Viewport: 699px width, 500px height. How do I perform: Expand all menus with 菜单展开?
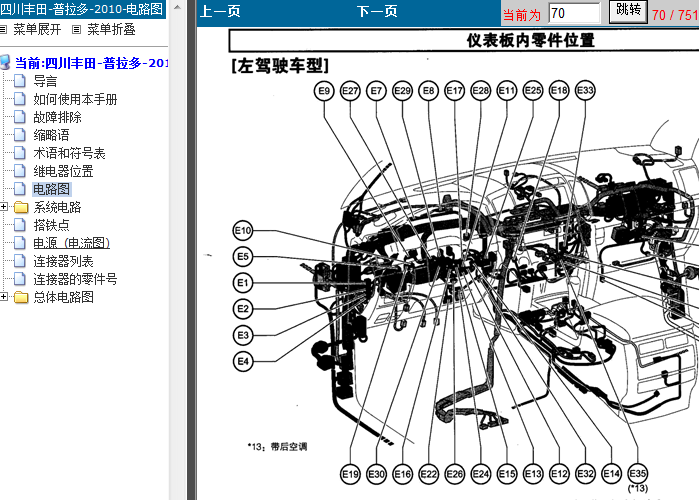pyautogui.click(x=37, y=29)
